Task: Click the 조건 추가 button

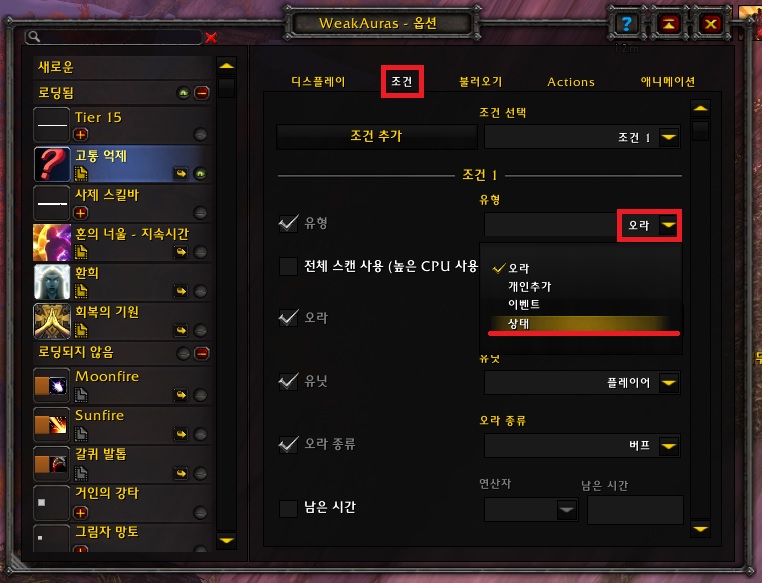Action: coord(377,137)
